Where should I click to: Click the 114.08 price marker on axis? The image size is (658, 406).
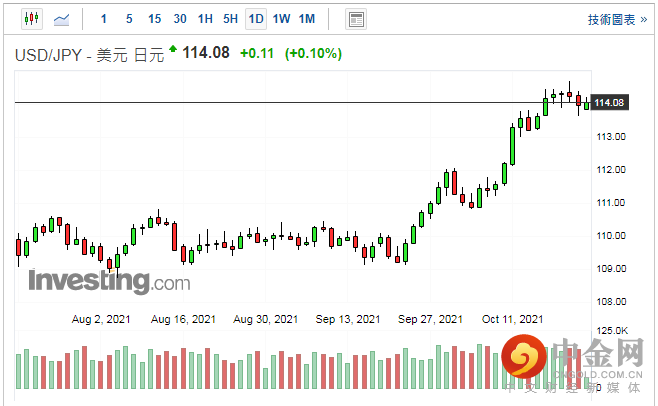[x=609, y=102]
